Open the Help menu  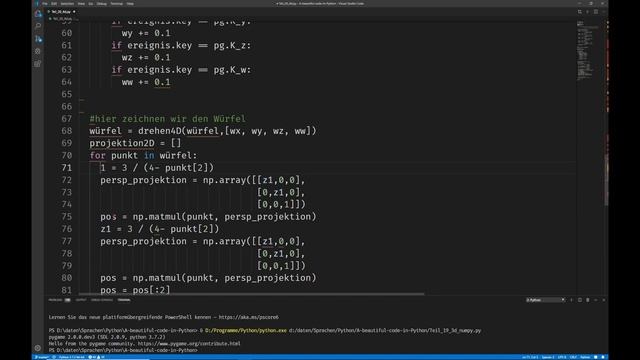click(130, 4)
